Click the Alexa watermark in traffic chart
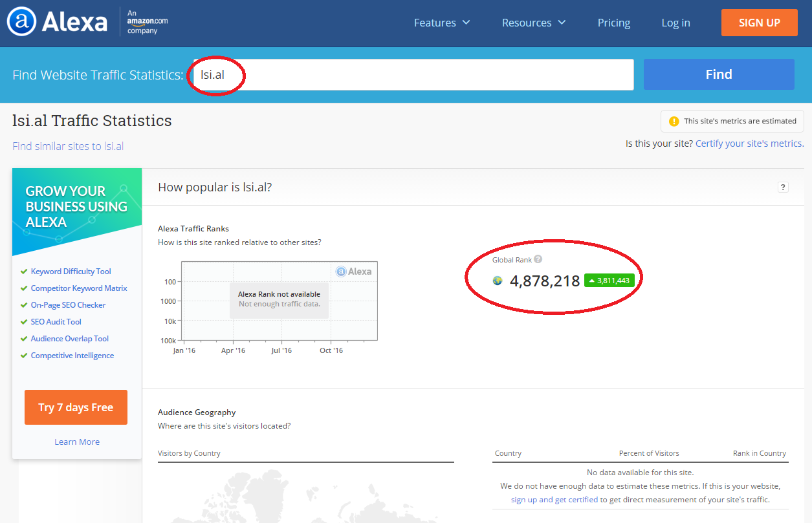Image resolution: width=812 pixels, height=523 pixels. [x=354, y=272]
